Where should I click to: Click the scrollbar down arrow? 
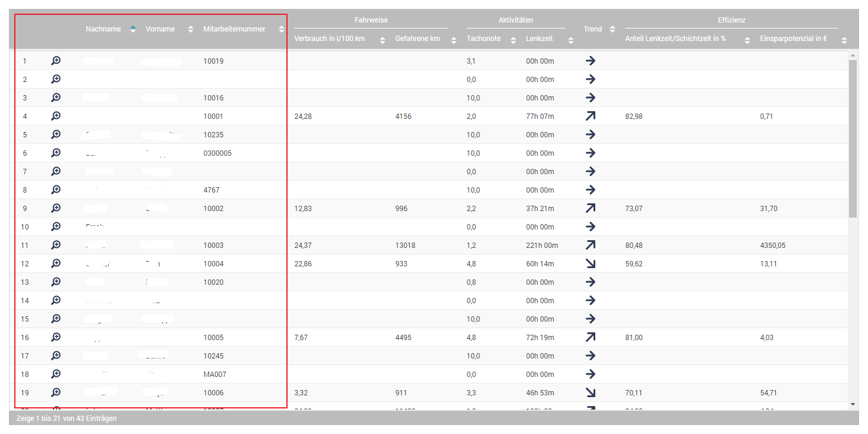[853, 404]
